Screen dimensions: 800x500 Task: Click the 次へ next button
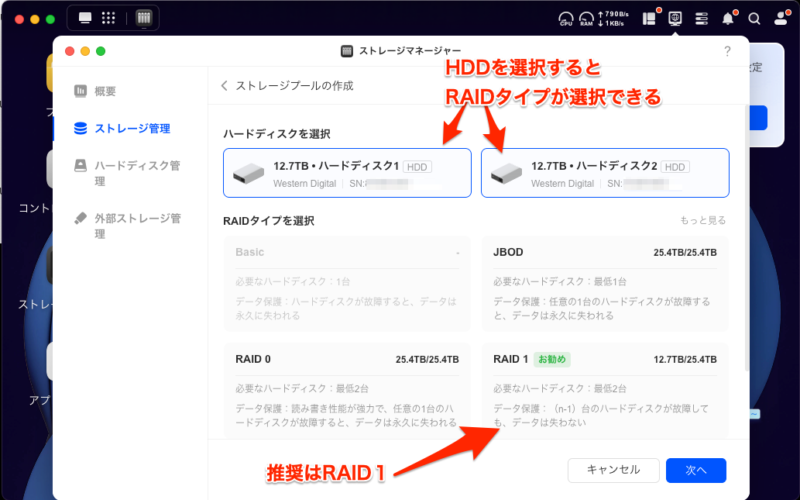tap(695, 470)
